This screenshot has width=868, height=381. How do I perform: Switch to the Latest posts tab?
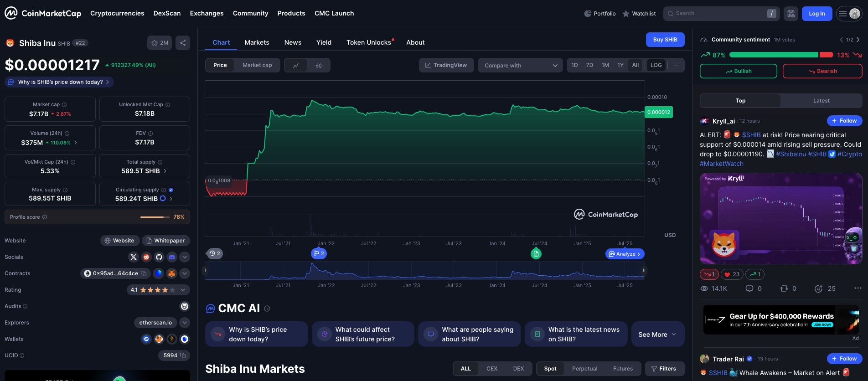tap(821, 101)
